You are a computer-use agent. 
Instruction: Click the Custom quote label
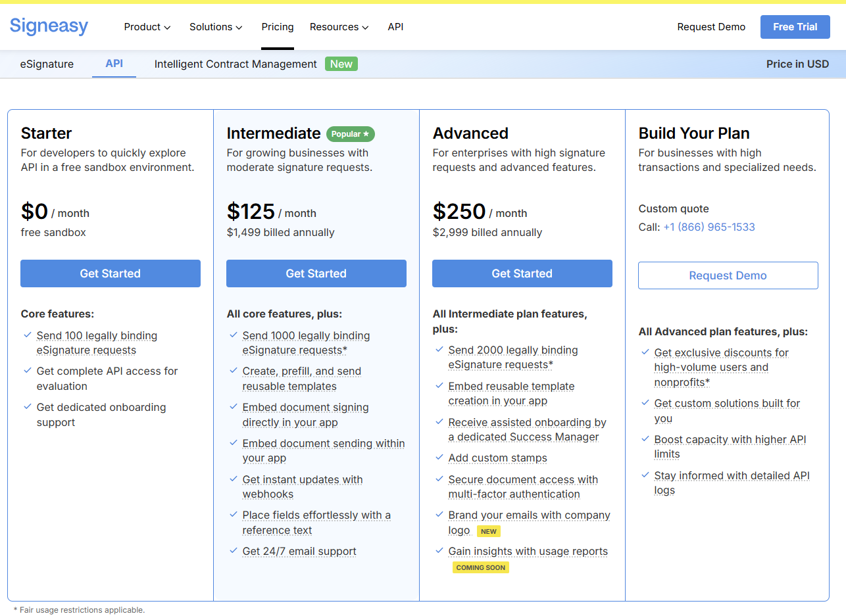click(x=674, y=208)
